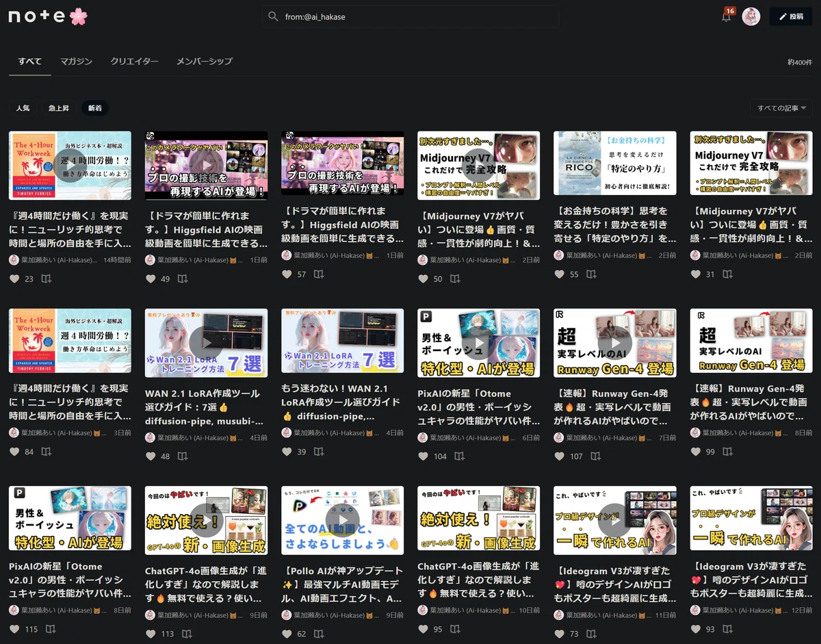The image size is (821, 644).
Task: Click the 投稿 post button
Action: pos(791,16)
